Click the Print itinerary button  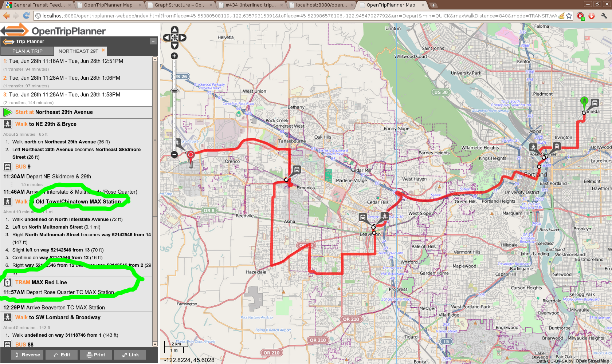pyautogui.click(x=96, y=355)
